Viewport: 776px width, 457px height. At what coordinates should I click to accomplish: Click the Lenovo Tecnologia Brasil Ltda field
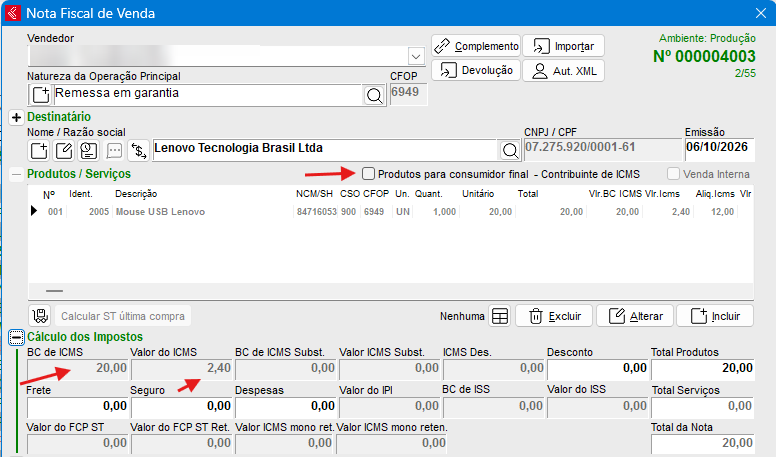(324, 149)
